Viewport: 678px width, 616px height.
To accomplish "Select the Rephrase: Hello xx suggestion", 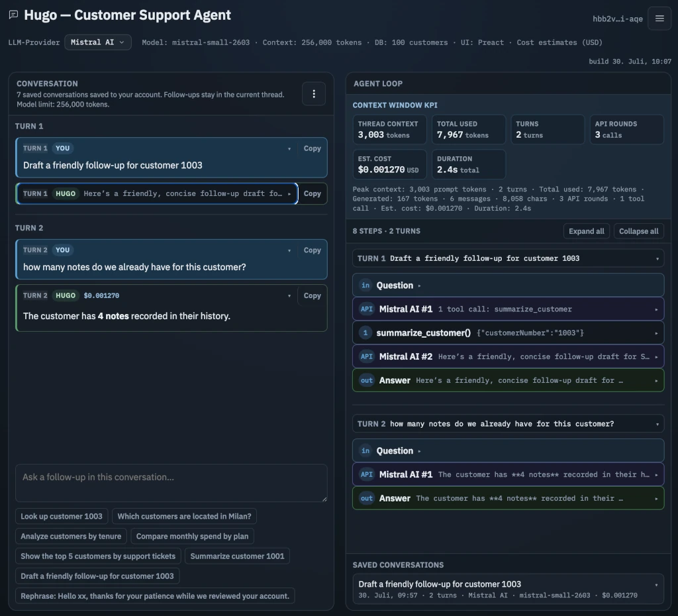I will (x=155, y=595).
